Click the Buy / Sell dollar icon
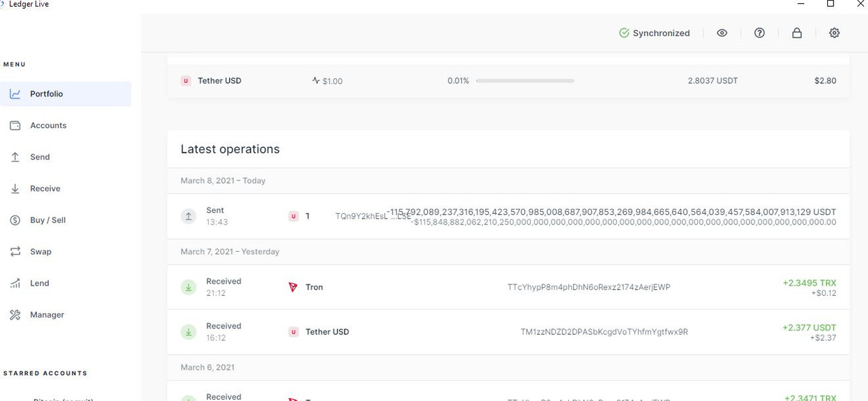Screen dimensions: 868x401 click(x=15, y=220)
